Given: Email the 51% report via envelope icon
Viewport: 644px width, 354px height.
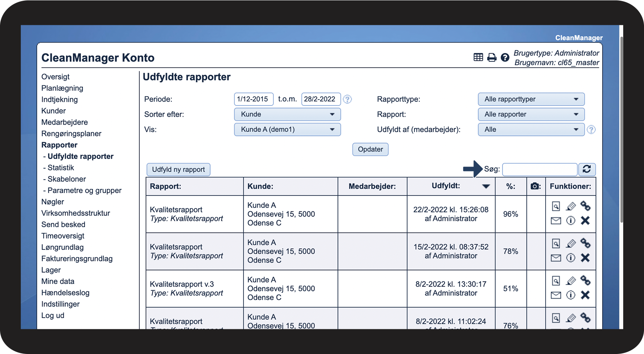Looking at the screenshot, I should (556, 295).
